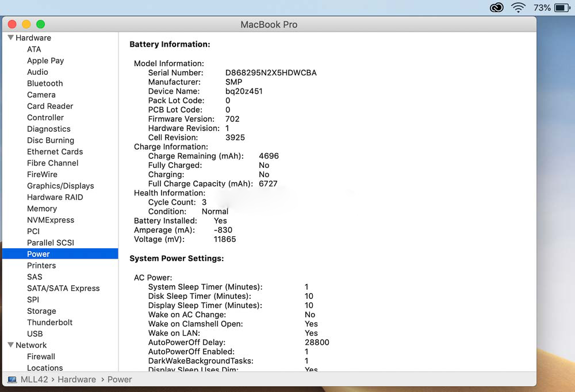Show Graphics/Displays information

click(x=60, y=186)
